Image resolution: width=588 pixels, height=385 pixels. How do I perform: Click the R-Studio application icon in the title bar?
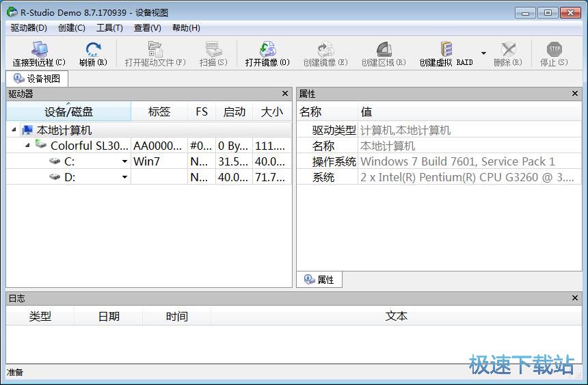tap(12, 12)
